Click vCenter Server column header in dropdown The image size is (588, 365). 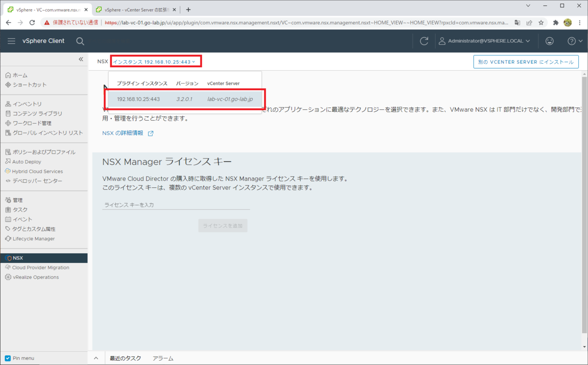pos(223,83)
